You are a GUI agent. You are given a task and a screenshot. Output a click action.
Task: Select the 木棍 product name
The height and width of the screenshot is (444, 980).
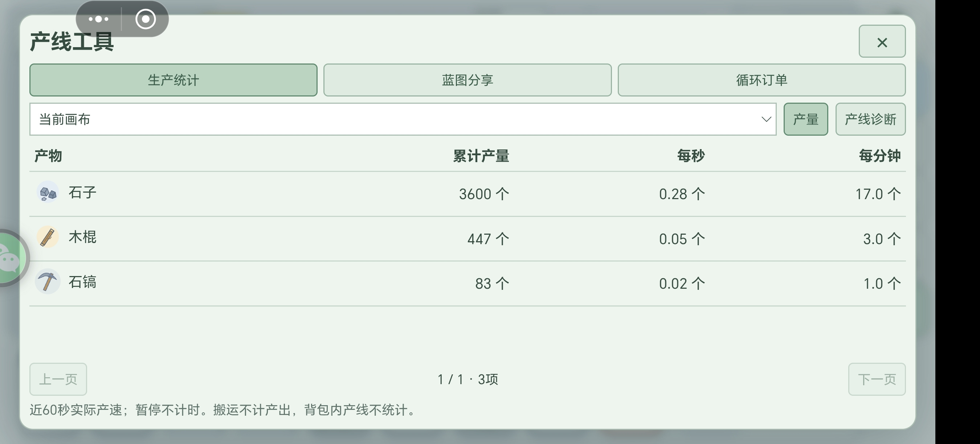(82, 237)
